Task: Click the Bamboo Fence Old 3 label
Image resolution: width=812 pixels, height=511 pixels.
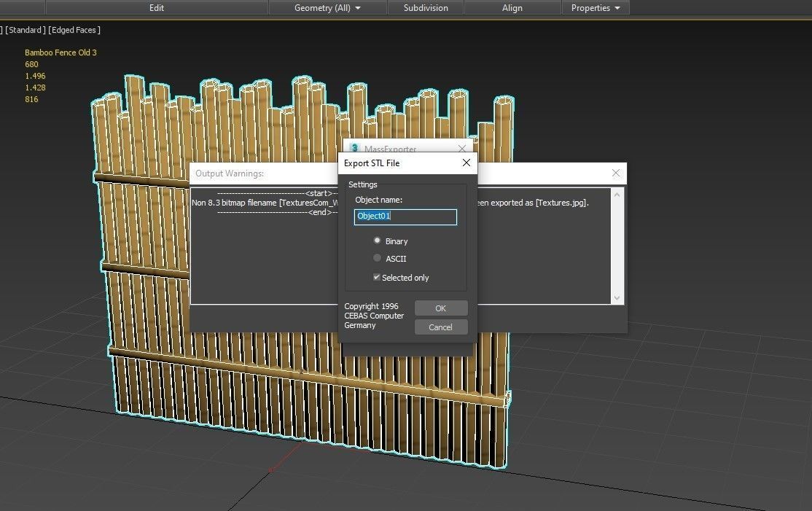Action: point(60,52)
